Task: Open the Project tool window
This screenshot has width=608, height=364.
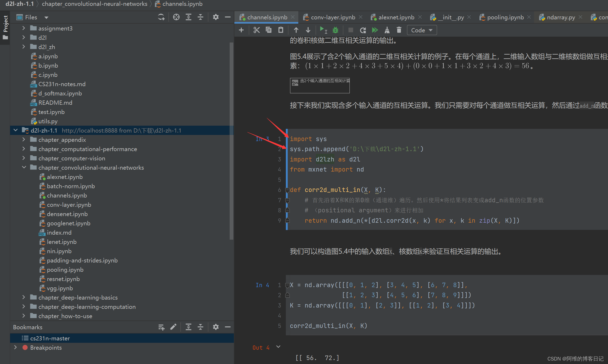Action: point(5,27)
